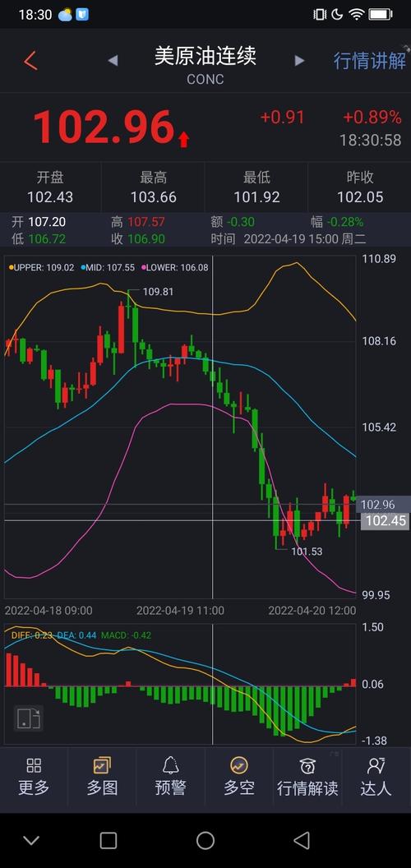Tap the 109.81 high price marker

[x=158, y=291]
